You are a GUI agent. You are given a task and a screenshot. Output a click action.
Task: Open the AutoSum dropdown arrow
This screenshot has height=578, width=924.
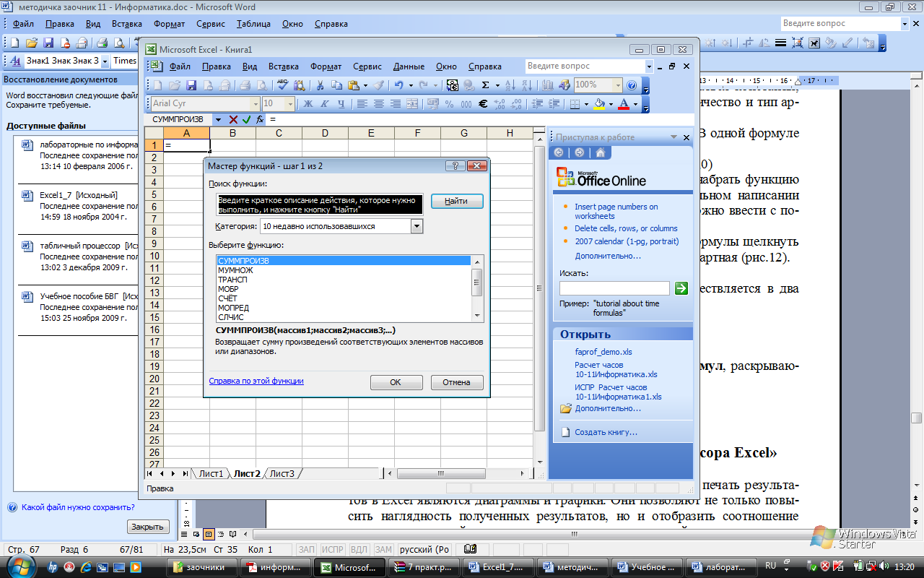tap(497, 85)
